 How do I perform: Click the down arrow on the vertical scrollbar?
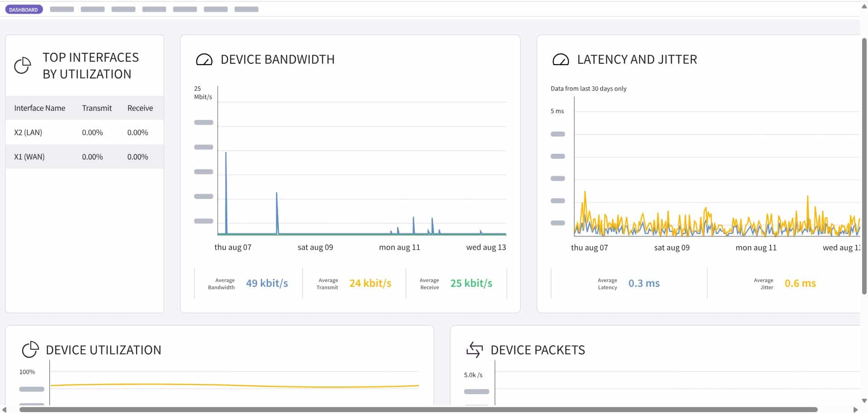pyautogui.click(x=864, y=401)
